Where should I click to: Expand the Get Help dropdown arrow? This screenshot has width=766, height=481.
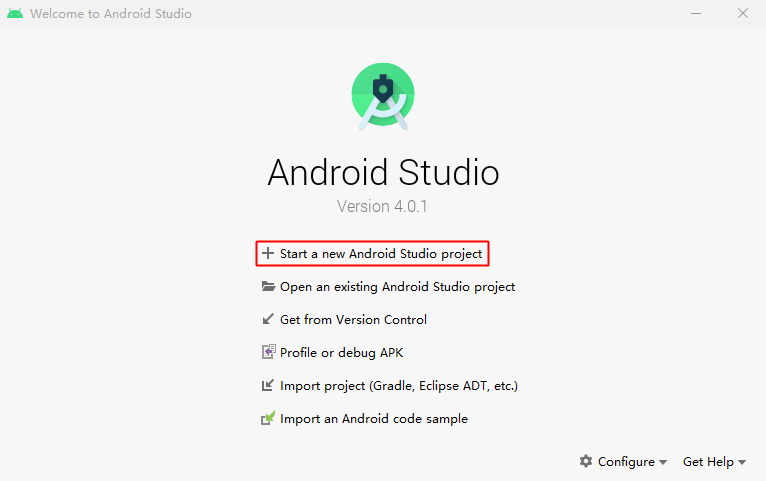pyautogui.click(x=742, y=462)
